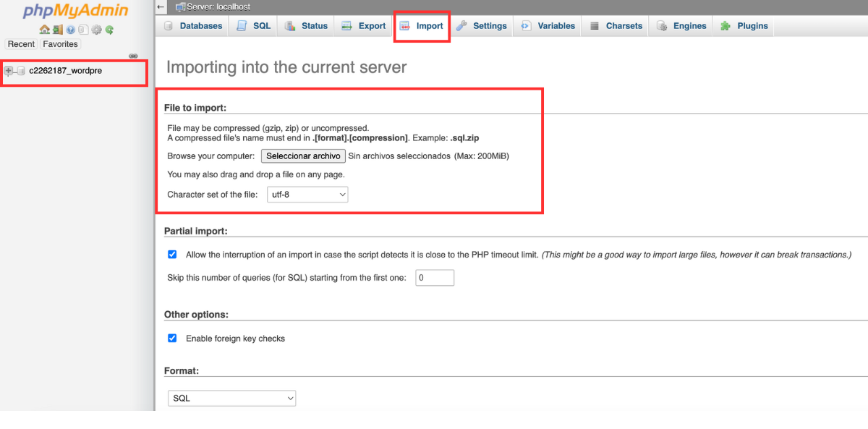The image size is (868, 429).
Task: Click the Log out door icon
Action: [57, 30]
